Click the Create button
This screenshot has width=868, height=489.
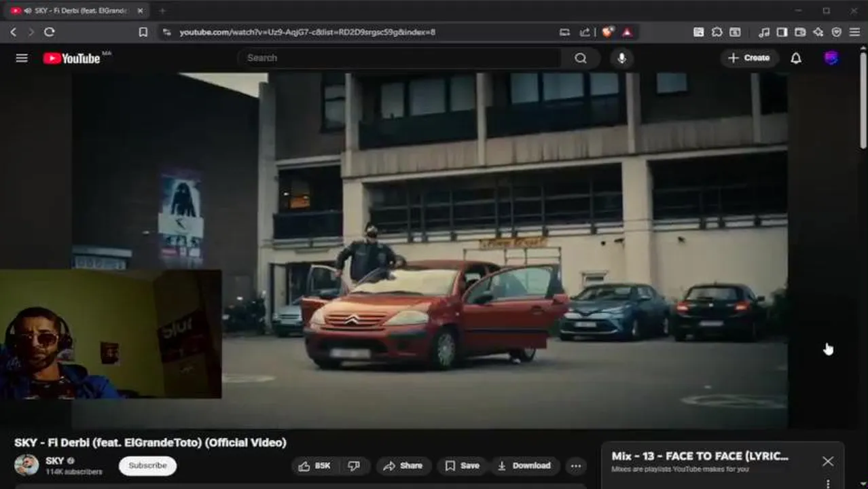pyautogui.click(x=749, y=58)
